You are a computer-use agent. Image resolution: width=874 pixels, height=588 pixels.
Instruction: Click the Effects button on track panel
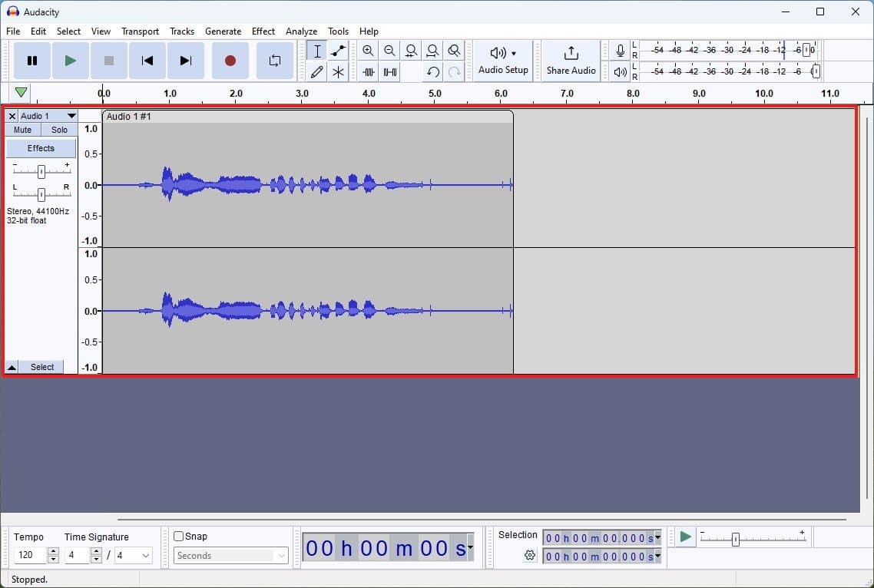coord(41,148)
